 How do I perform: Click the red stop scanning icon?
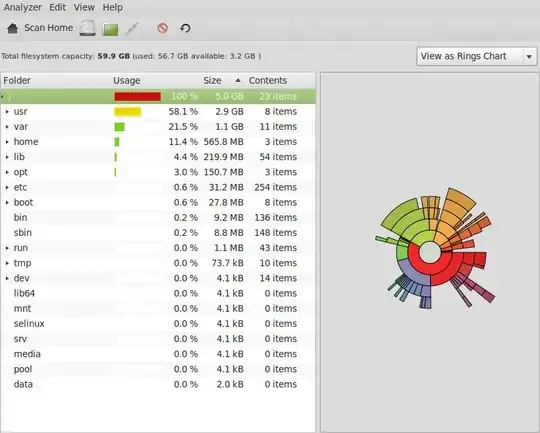click(163, 28)
